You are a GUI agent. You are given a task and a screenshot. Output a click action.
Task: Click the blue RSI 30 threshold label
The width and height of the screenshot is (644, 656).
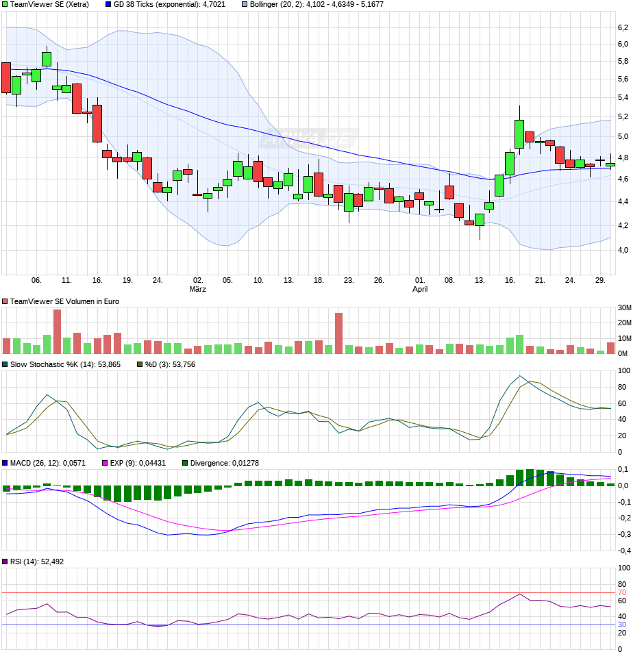622,625
